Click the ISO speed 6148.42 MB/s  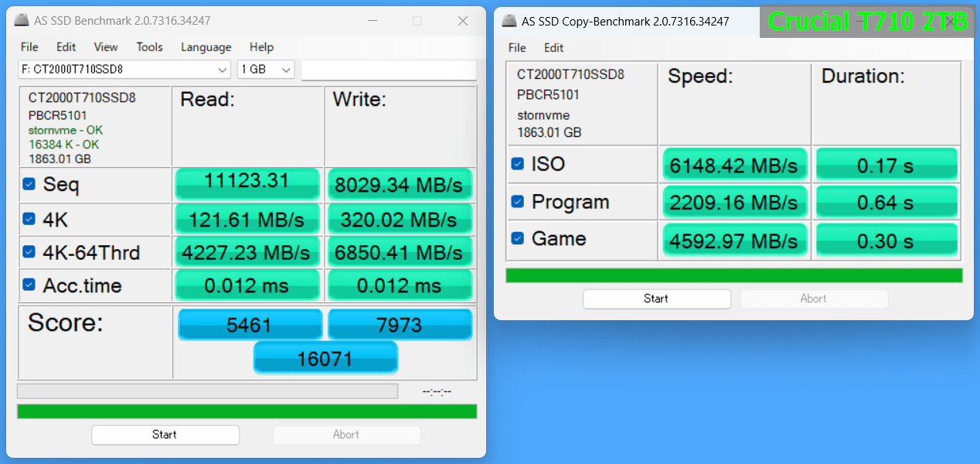tap(735, 165)
